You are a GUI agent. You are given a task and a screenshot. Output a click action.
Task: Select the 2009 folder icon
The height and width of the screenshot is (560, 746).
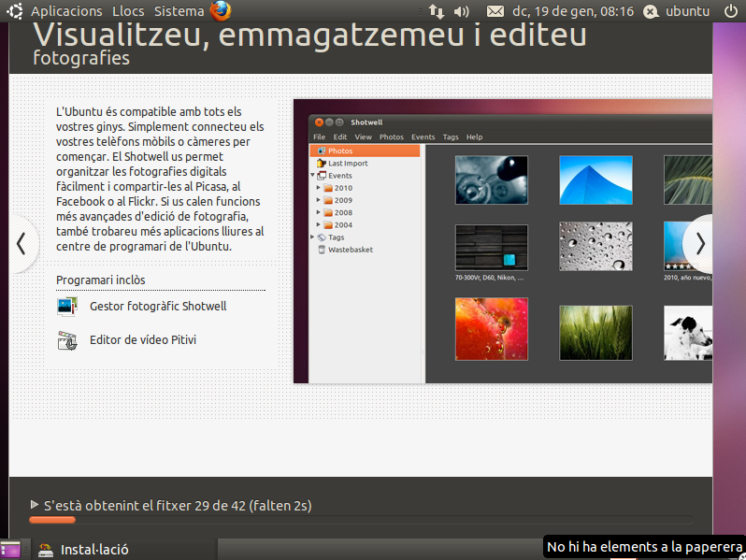[328, 200]
